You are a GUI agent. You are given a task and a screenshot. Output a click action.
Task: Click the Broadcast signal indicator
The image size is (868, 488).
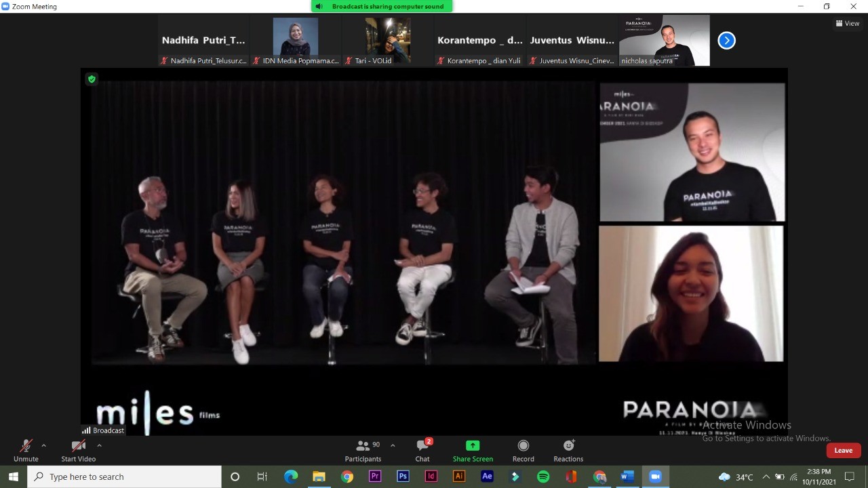pos(103,430)
